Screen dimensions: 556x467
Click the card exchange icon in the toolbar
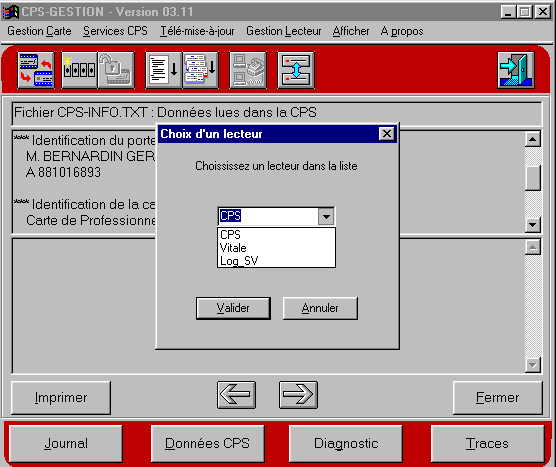(36, 70)
